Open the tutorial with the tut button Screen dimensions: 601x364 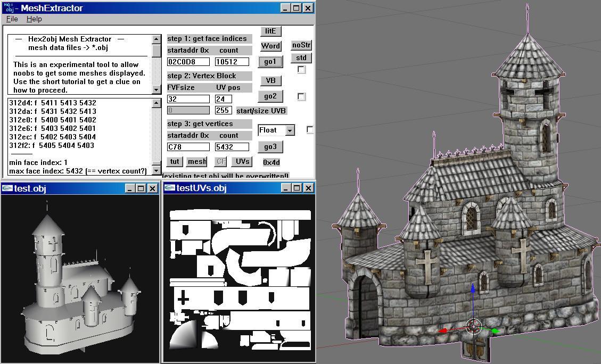[x=175, y=162]
